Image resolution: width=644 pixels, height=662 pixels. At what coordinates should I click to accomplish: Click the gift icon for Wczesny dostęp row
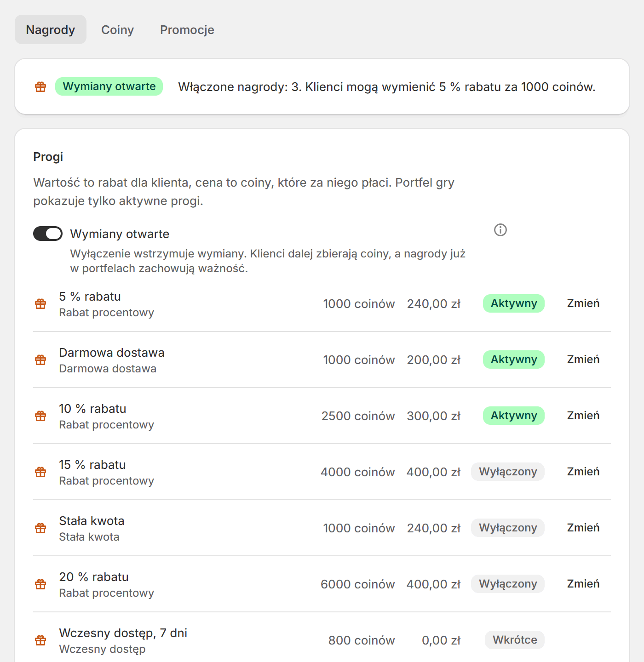[40, 640]
